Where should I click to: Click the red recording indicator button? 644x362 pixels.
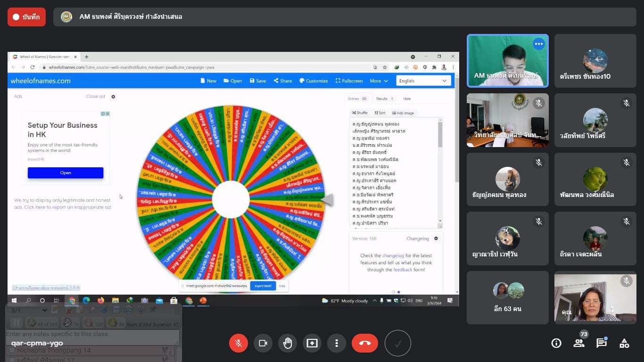point(27,17)
